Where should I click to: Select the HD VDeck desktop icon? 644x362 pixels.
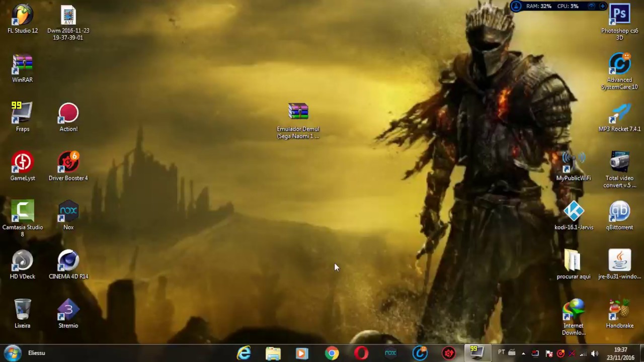(x=23, y=264)
